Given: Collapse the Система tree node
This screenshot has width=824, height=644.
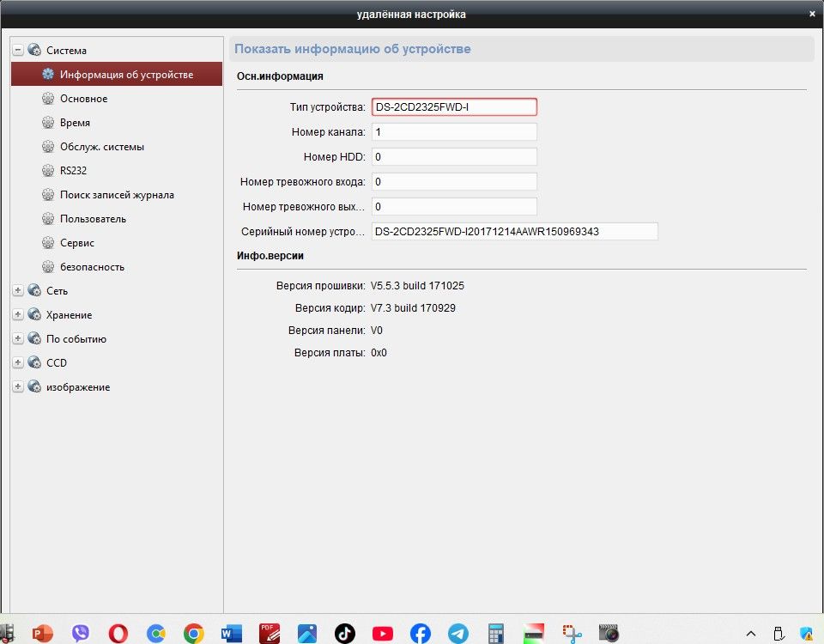Looking at the screenshot, I should [x=18, y=50].
